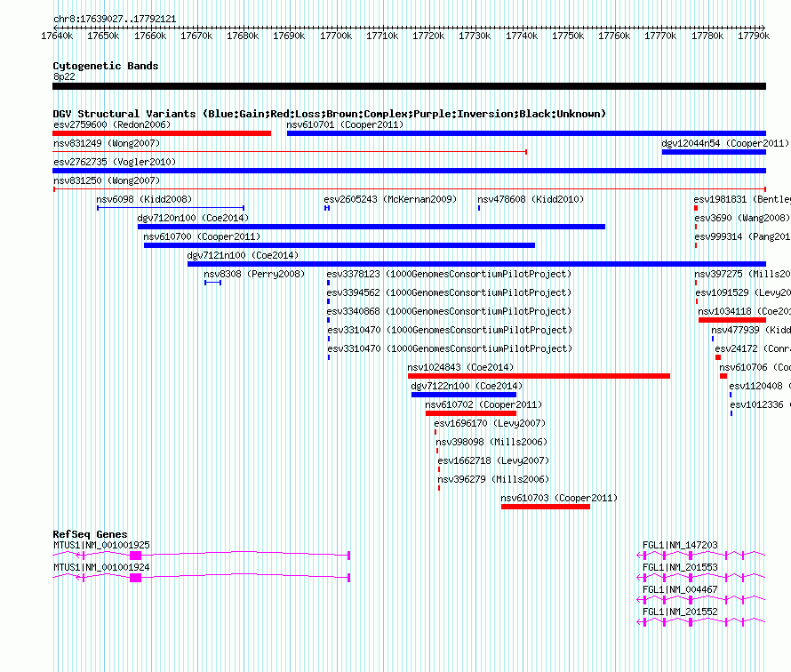Select the nsv610701 (Cooper2011) blue gain bar
Screen dimensions: 791x672
click(526, 133)
